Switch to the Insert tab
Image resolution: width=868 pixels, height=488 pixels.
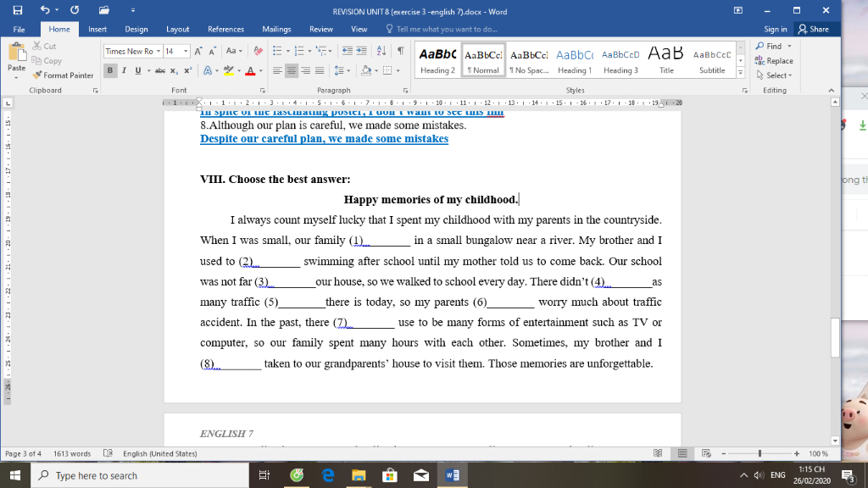97,30
